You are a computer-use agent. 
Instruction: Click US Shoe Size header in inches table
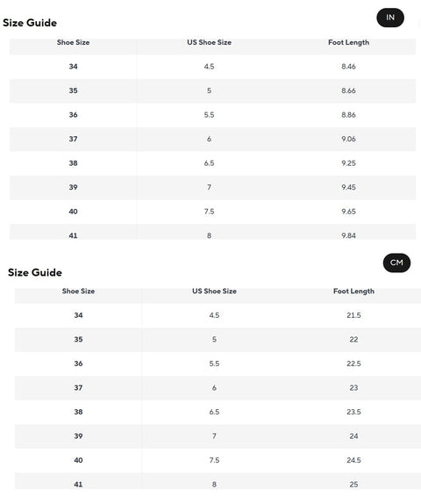209,42
